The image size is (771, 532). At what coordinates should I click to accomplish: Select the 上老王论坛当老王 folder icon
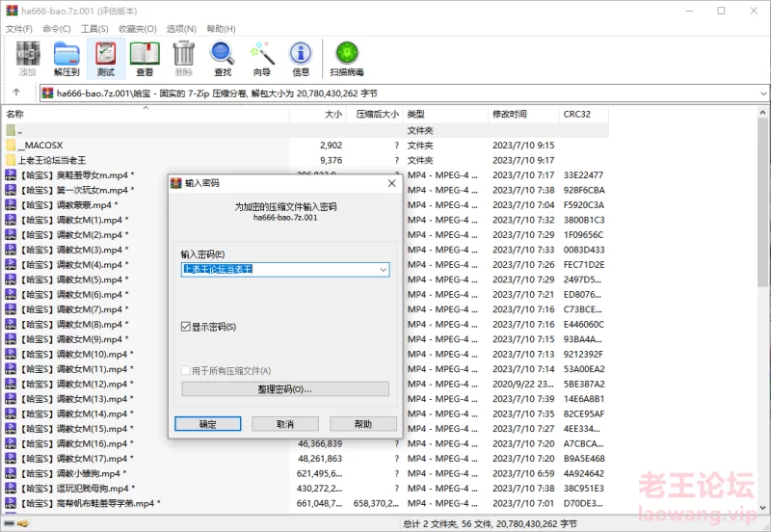point(11,160)
